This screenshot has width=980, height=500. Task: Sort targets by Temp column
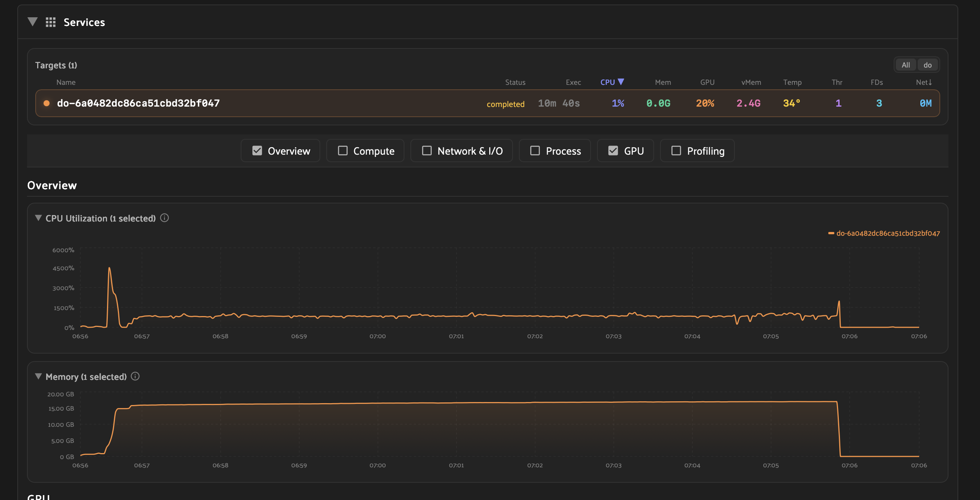pos(792,82)
